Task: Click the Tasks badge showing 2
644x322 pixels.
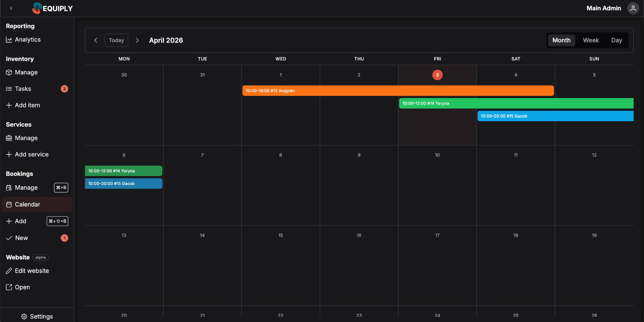Action: pos(64,89)
